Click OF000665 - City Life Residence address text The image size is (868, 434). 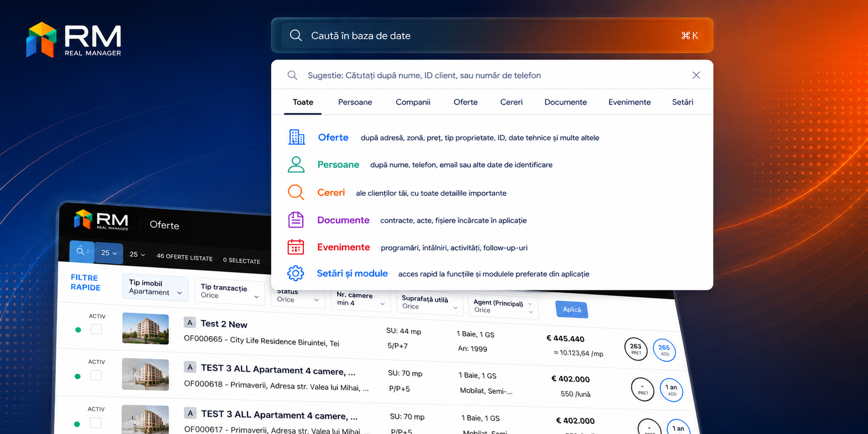tap(261, 341)
